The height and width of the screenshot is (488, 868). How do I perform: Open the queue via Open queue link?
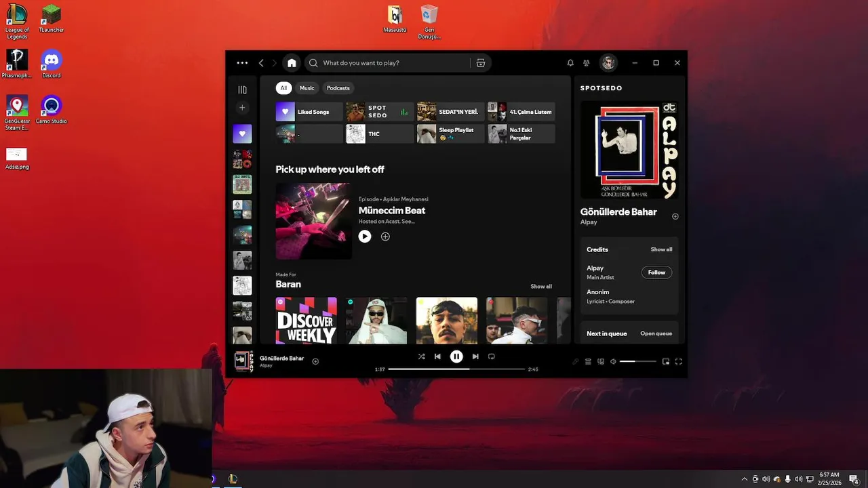pyautogui.click(x=656, y=333)
